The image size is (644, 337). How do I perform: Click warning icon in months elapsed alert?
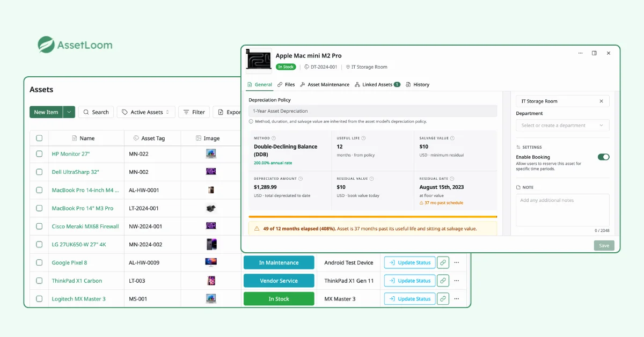click(256, 229)
